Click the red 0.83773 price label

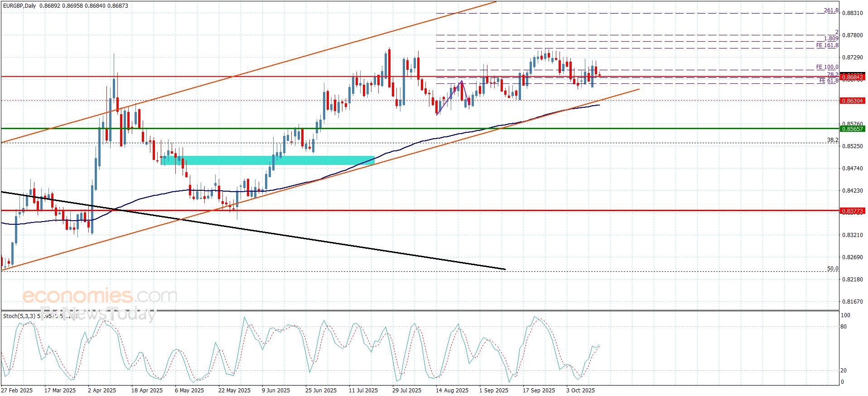pyautogui.click(x=852, y=211)
